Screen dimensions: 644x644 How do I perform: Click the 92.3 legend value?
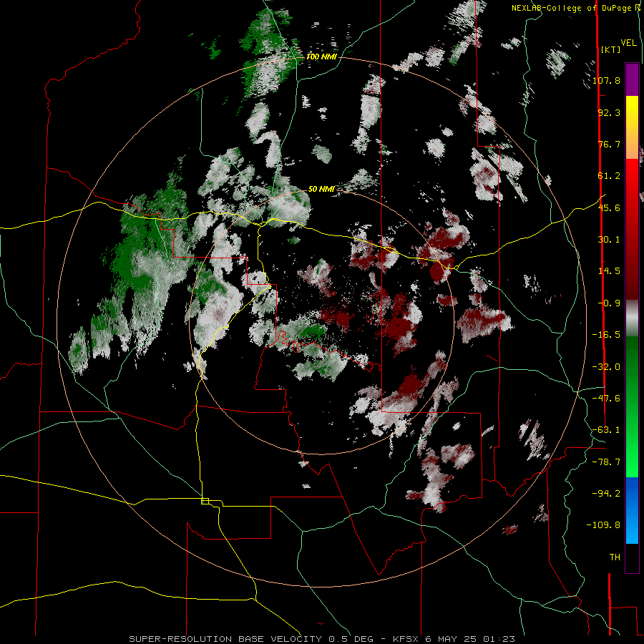click(609, 112)
